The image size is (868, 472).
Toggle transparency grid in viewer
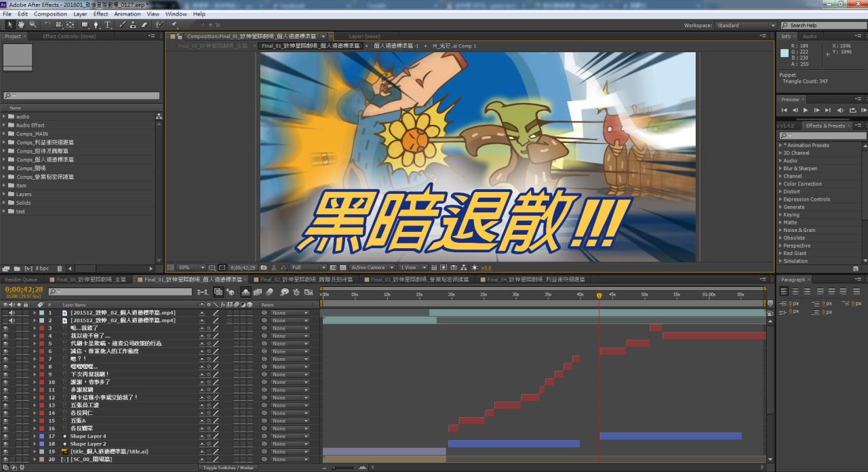[343, 268]
